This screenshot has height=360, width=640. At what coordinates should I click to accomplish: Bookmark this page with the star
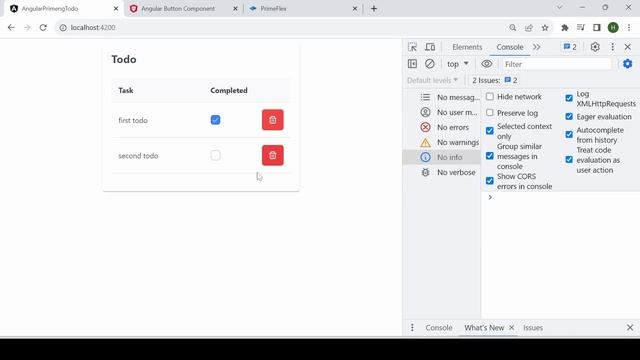(x=545, y=27)
